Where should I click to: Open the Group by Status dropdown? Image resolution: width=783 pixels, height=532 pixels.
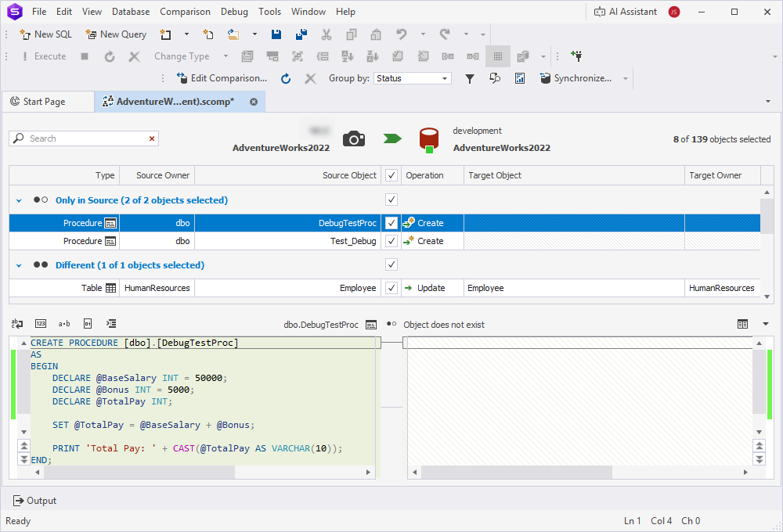(x=413, y=78)
